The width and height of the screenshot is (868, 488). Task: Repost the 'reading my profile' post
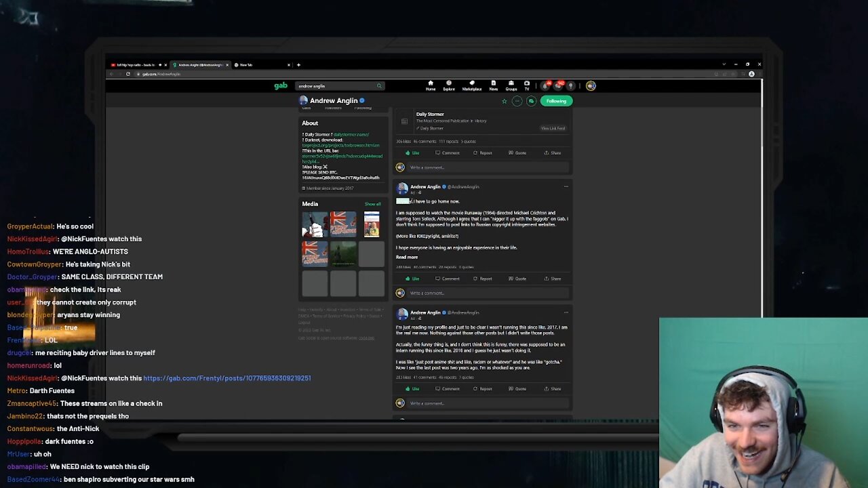coord(483,389)
